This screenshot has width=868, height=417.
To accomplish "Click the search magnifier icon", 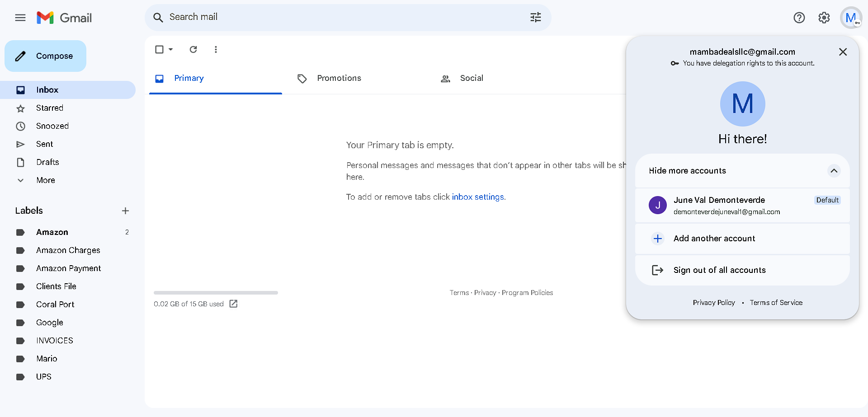I will (158, 18).
